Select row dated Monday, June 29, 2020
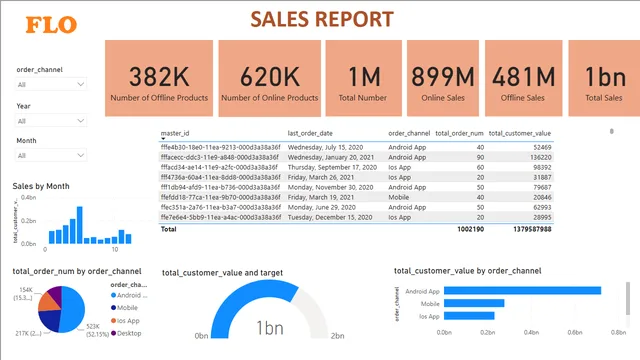The image size is (640, 360). [x=356, y=207]
